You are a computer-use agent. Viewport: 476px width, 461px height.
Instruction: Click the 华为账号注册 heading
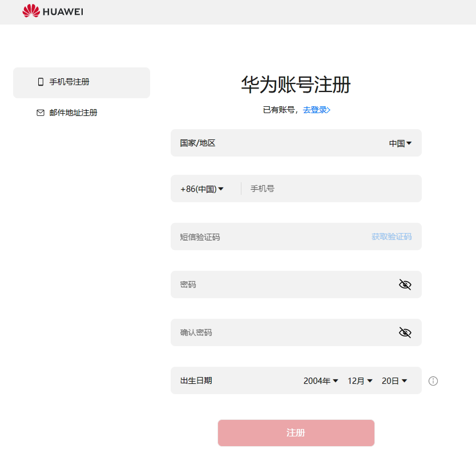click(x=296, y=85)
